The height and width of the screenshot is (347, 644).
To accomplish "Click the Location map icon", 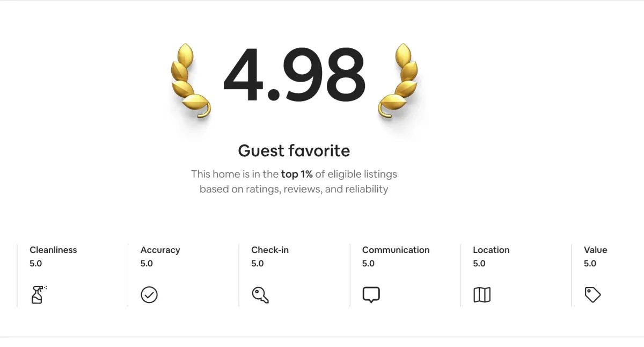I will point(482,295).
